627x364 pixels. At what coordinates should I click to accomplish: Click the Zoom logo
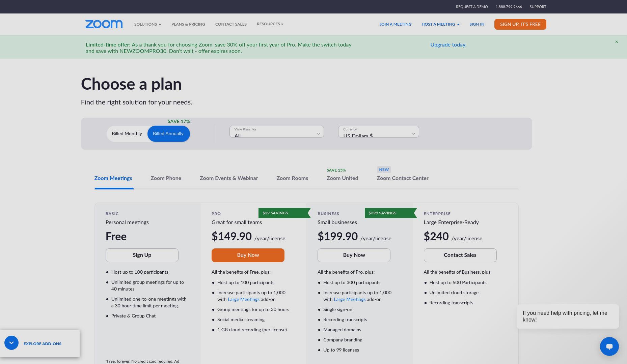click(104, 24)
